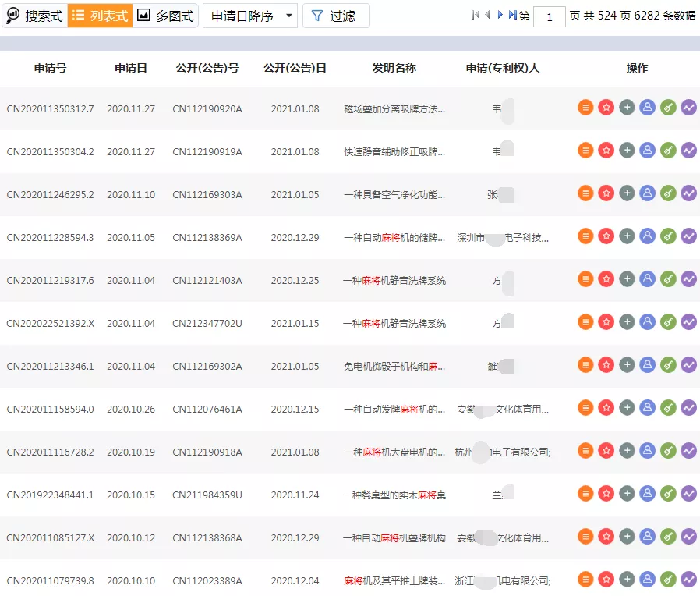Screen dimensions: 700x596
Task: Click inside the page number input box
Action: pyautogui.click(x=549, y=16)
